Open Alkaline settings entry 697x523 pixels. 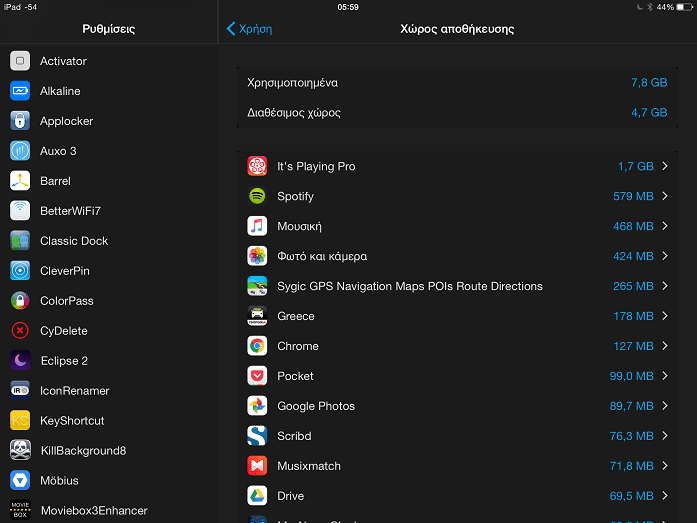click(x=109, y=91)
